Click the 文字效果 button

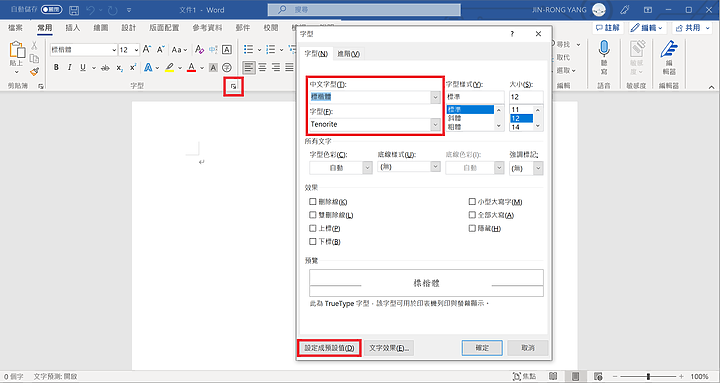pos(389,348)
